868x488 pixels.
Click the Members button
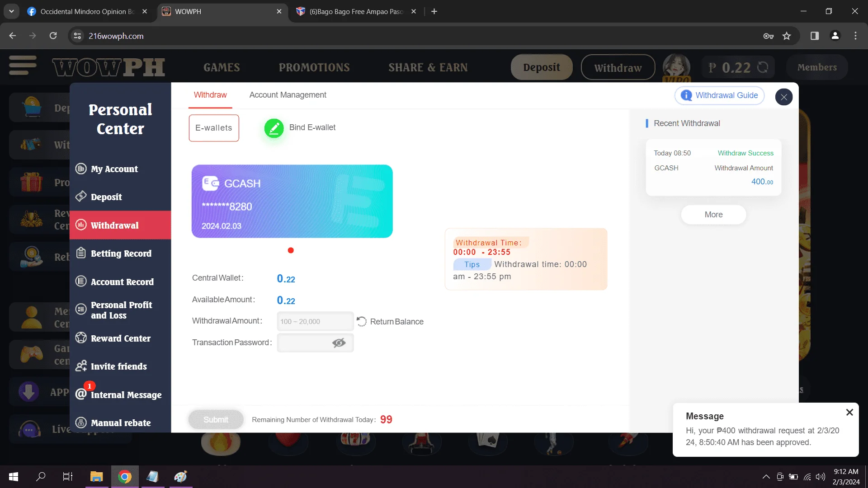817,67
